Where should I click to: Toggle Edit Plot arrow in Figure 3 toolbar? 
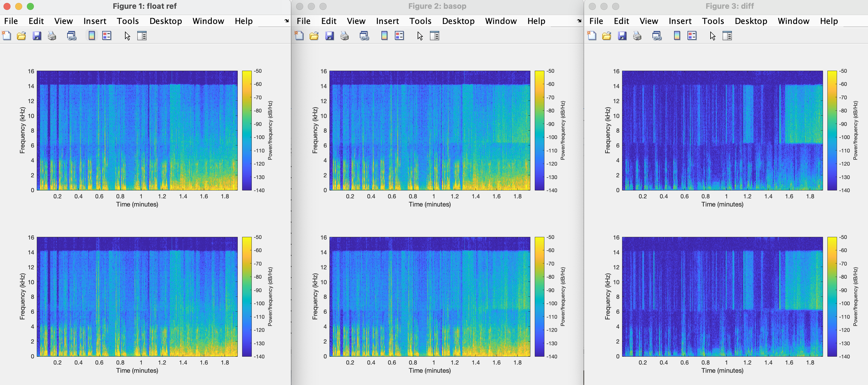pos(712,36)
